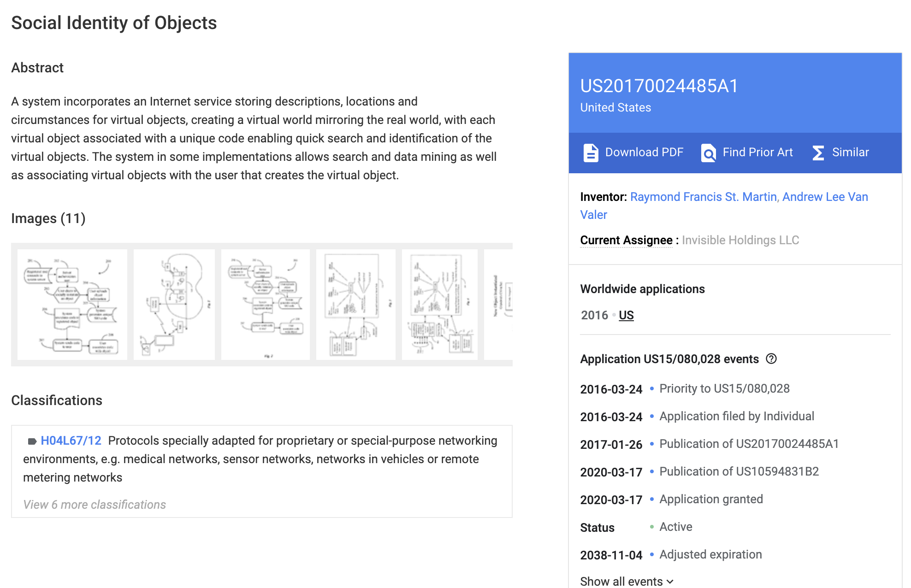
Task: Open the fifth patent figure thumbnail
Action: (x=440, y=304)
